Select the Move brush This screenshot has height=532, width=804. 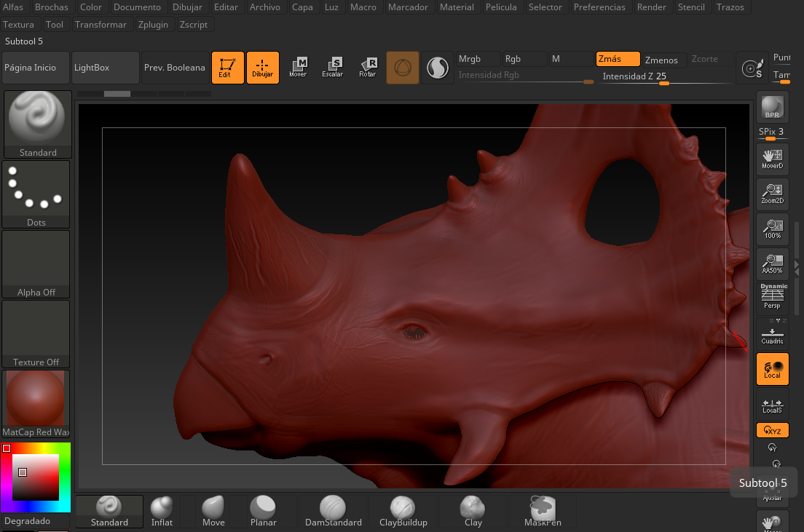(213, 512)
